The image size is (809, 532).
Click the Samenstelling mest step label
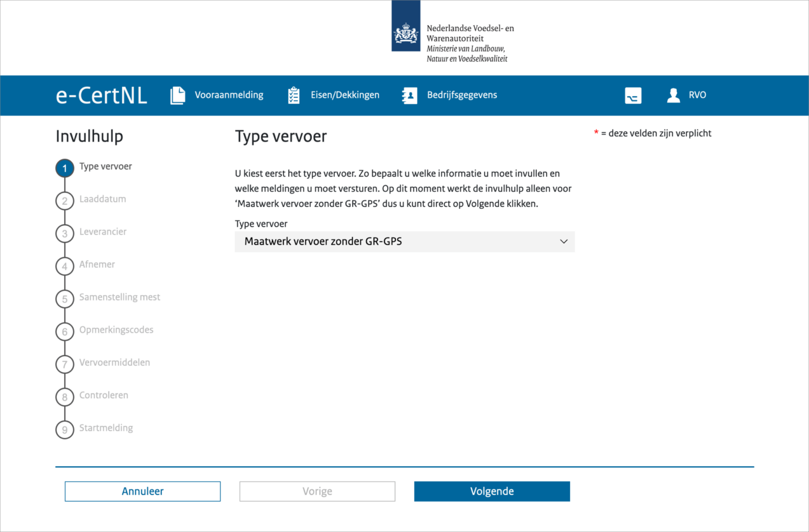click(x=120, y=297)
